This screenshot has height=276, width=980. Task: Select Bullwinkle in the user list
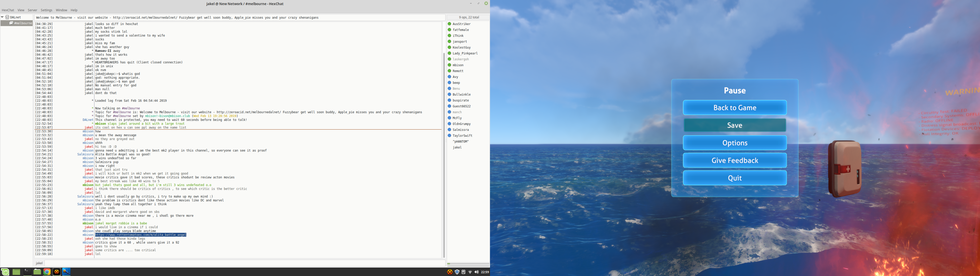(461, 95)
